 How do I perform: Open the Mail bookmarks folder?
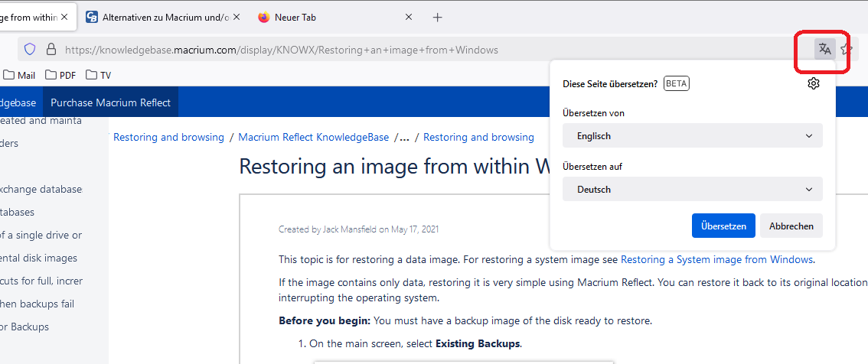pos(19,75)
